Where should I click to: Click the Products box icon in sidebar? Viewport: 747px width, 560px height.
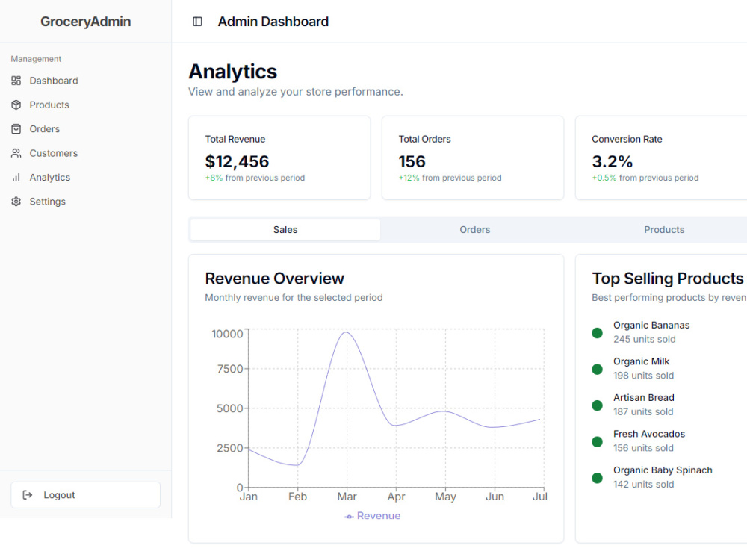16,105
